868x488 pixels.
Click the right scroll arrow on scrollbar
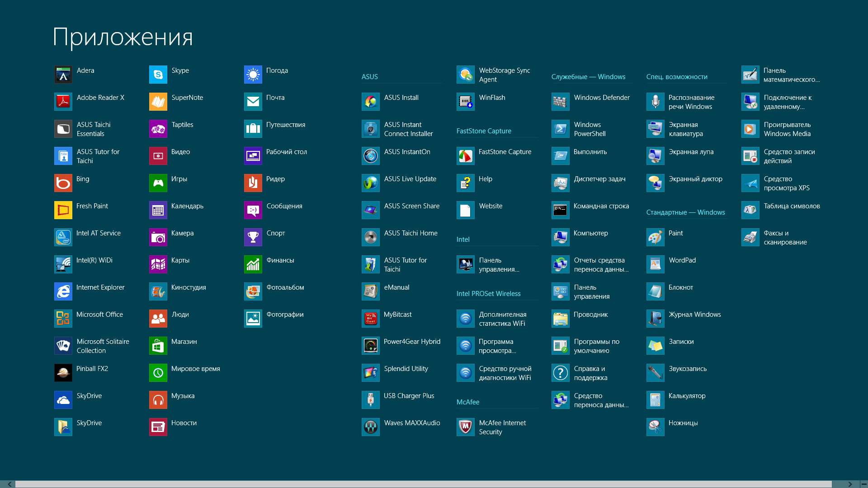pyautogui.click(x=850, y=484)
